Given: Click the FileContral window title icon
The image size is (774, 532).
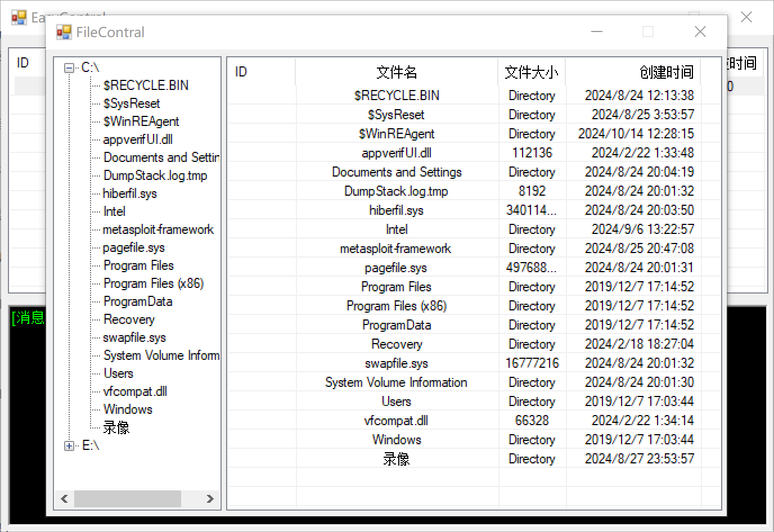Looking at the screenshot, I should [x=64, y=32].
